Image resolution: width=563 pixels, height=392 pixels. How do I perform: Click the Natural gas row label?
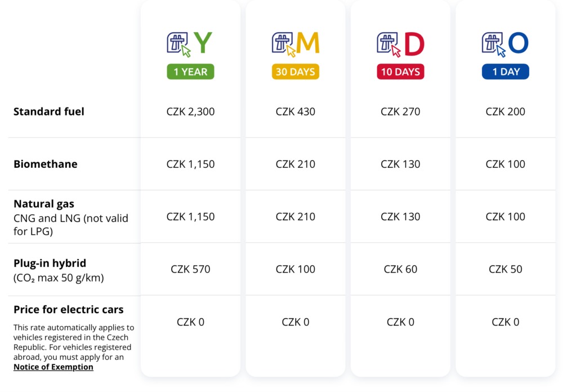[x=44, y=204]
